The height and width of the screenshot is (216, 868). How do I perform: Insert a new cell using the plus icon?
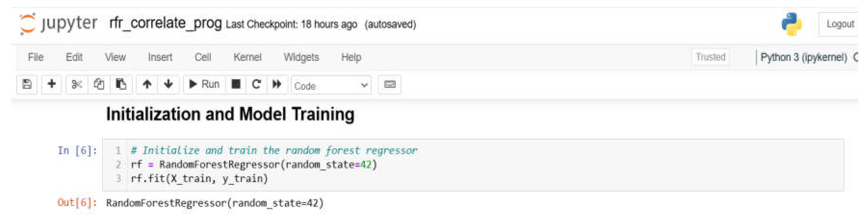tap(52, 84)
